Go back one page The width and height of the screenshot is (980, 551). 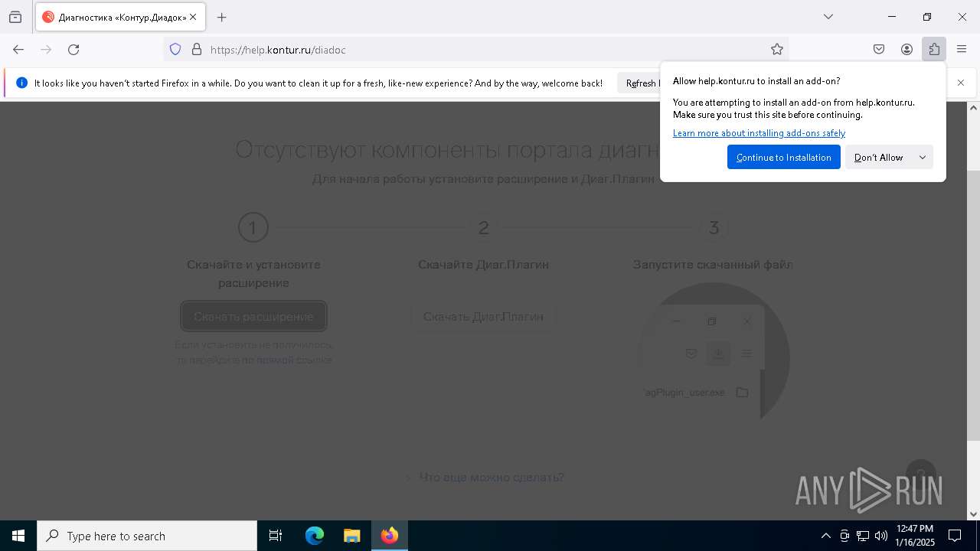tap(18, 50)
